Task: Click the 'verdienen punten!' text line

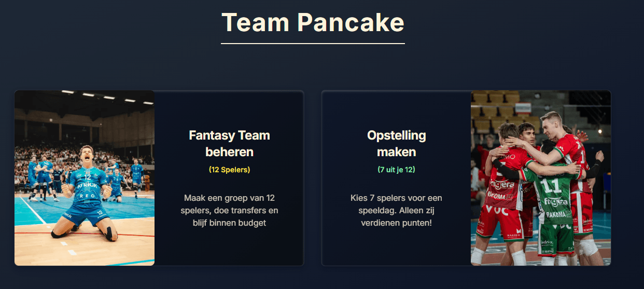Action: 396,223
